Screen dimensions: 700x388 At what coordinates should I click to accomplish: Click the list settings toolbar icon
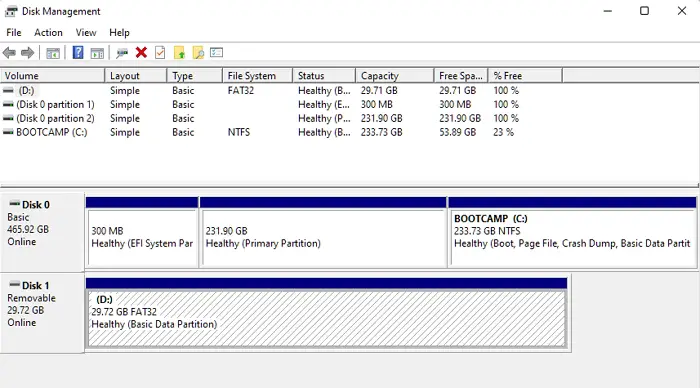[217, 53]
